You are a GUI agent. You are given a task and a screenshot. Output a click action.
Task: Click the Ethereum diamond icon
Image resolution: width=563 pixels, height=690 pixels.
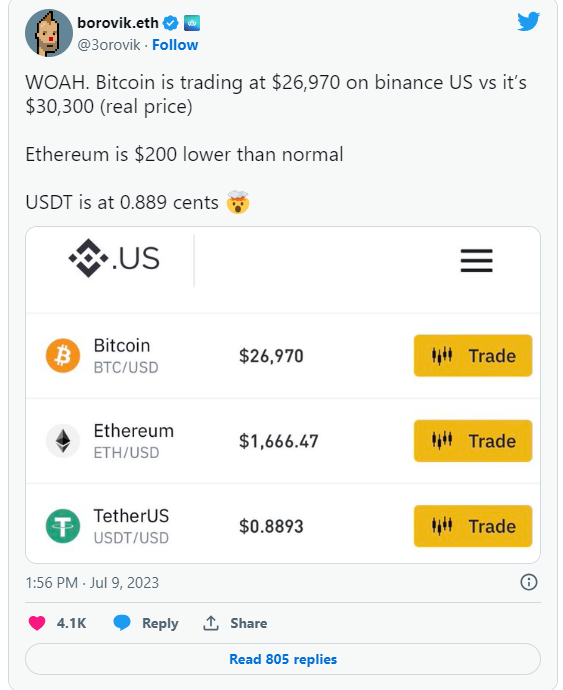point(63,441)
